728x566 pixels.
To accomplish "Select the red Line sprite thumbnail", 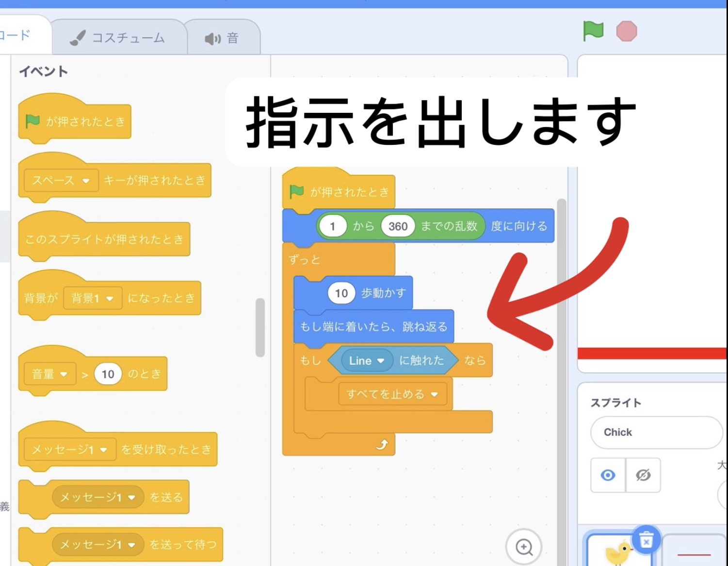I will [x=694, y=553].
